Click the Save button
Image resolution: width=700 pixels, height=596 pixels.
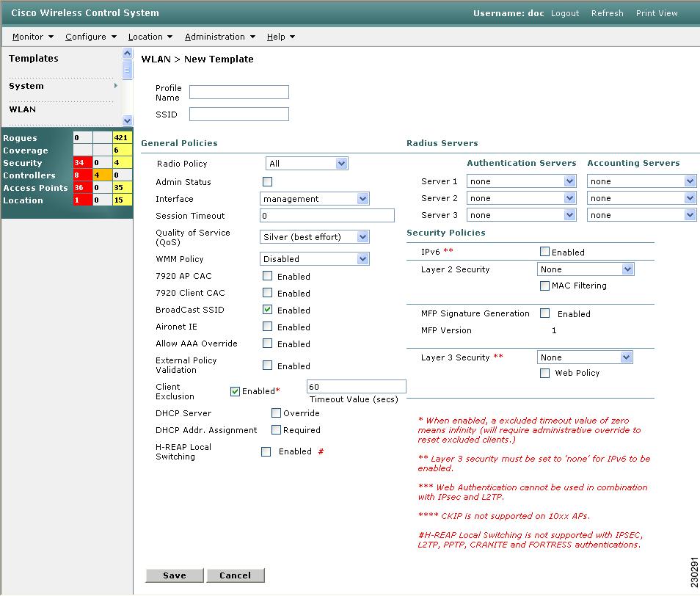175,575
